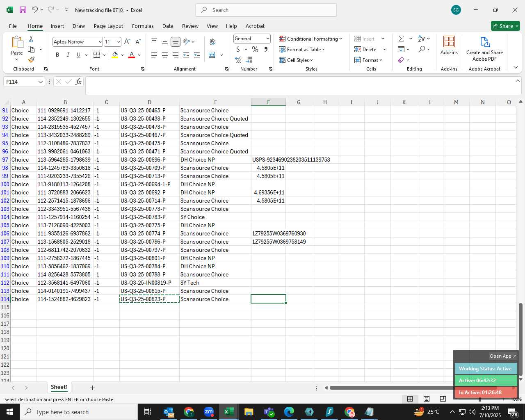This screenshot has width=525, height=420.
Task: Switch to the Insert tab
Action: click(x=57, y=26)
